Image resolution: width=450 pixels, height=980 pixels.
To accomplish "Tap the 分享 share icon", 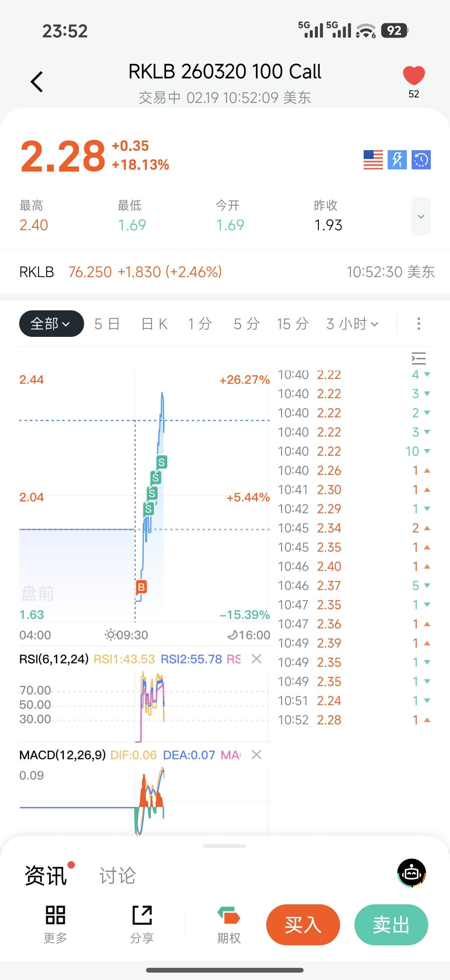I will [142, 916].
